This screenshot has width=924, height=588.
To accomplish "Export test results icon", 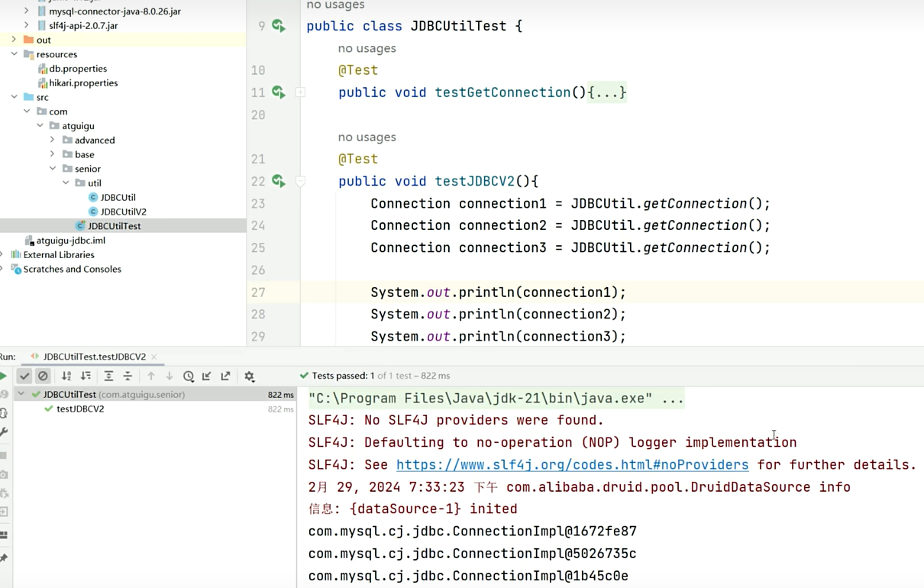I will tap(225, 376).
